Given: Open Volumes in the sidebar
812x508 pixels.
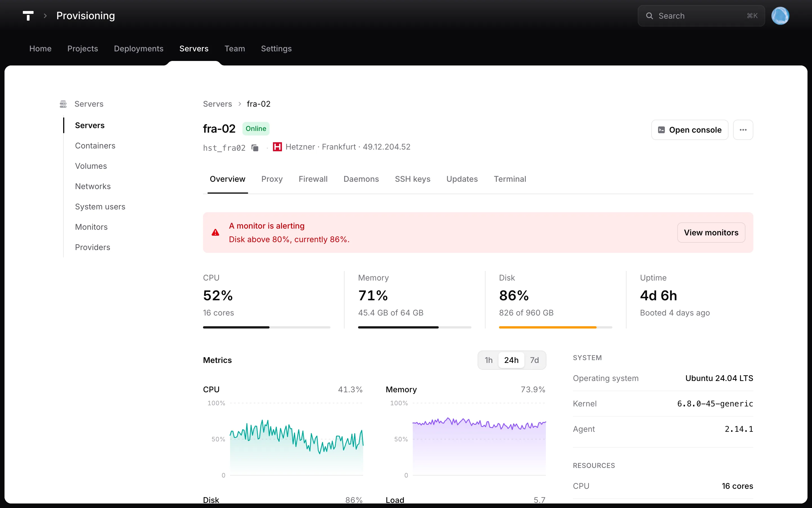Looking at the screenshot, I should pyautogui.click(x=91, y=166).
